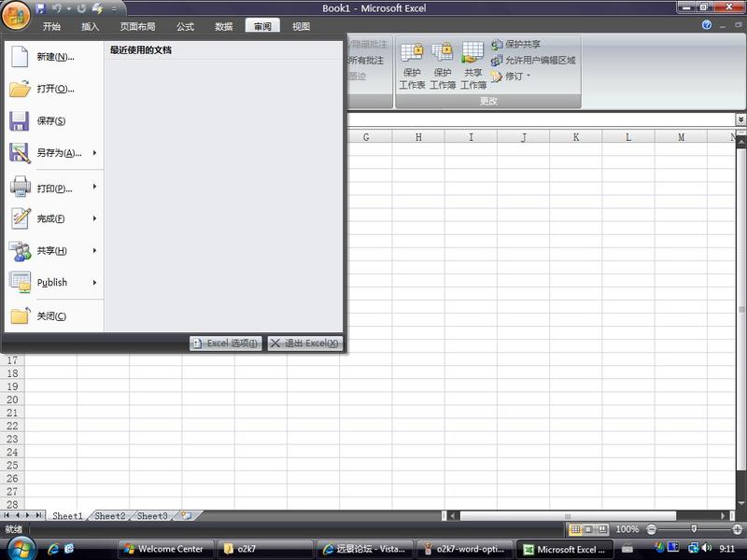Screen dimensions: 747x560
Task: Click the 退出 Excel button
Action: coord(305,343)
